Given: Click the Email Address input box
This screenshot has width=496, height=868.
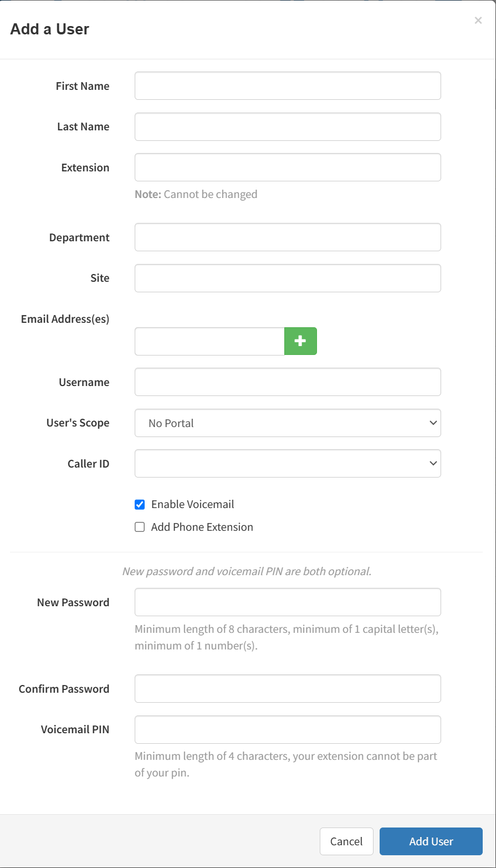Looking at the screenshot, I should tap(209, 341).
